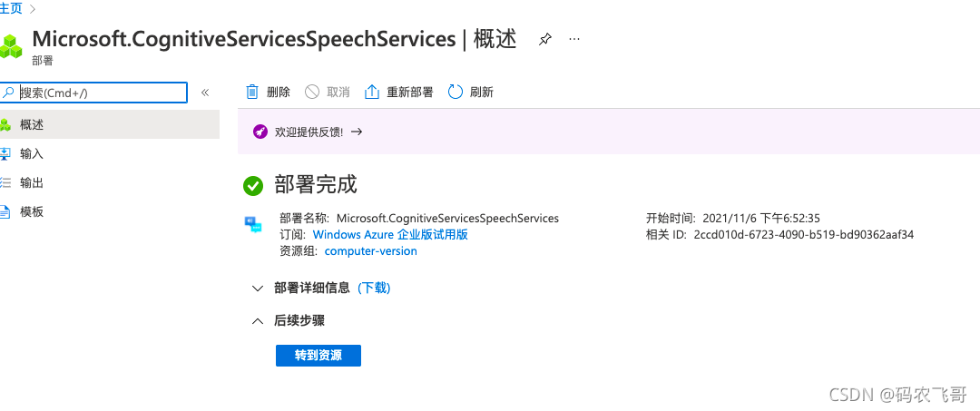
Task: Collapse the sidebar with double chevron
Action: coord(205,93)
